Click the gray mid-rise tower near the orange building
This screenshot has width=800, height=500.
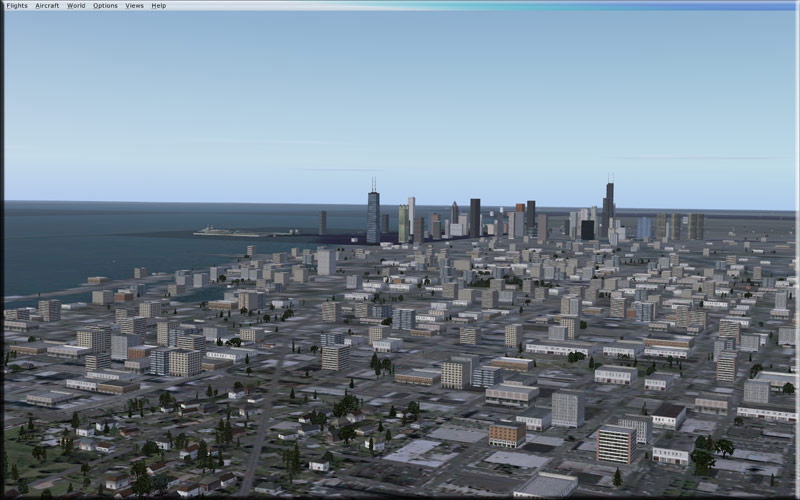click(568, 408)
